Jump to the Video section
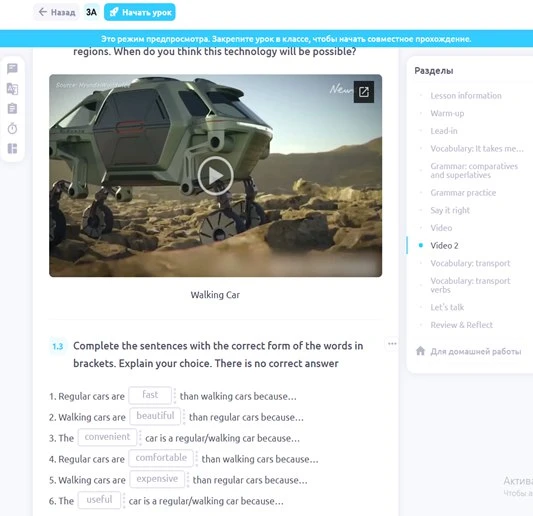The height and width of the screenshot is (516, 533). tap(441, 228)
